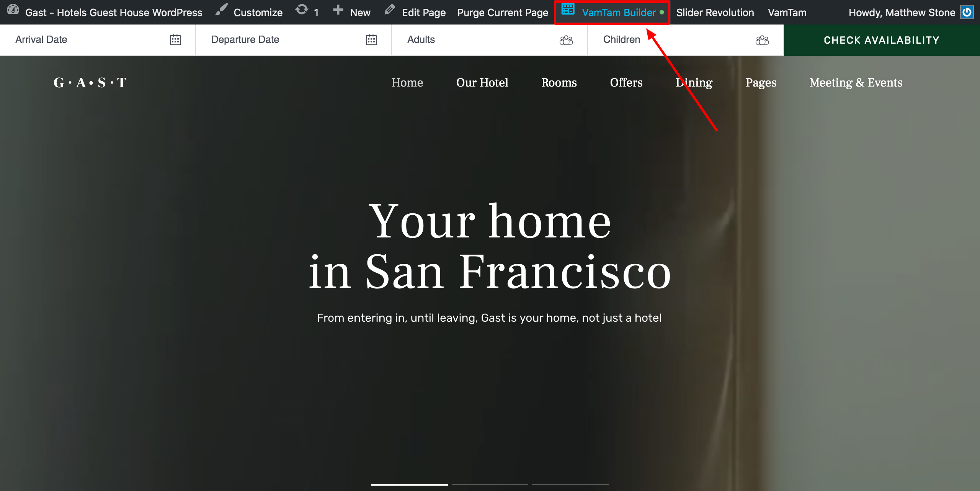980x491 pixels.
Task: Click the updates refresh arrows icon
Action: click(302, 10)
